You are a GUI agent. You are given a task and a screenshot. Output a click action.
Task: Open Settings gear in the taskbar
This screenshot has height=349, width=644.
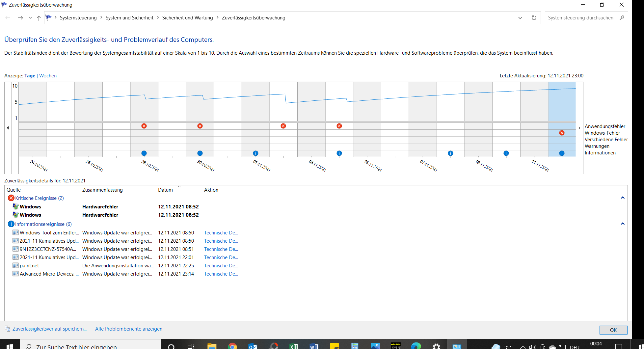[x=436, y=346]
